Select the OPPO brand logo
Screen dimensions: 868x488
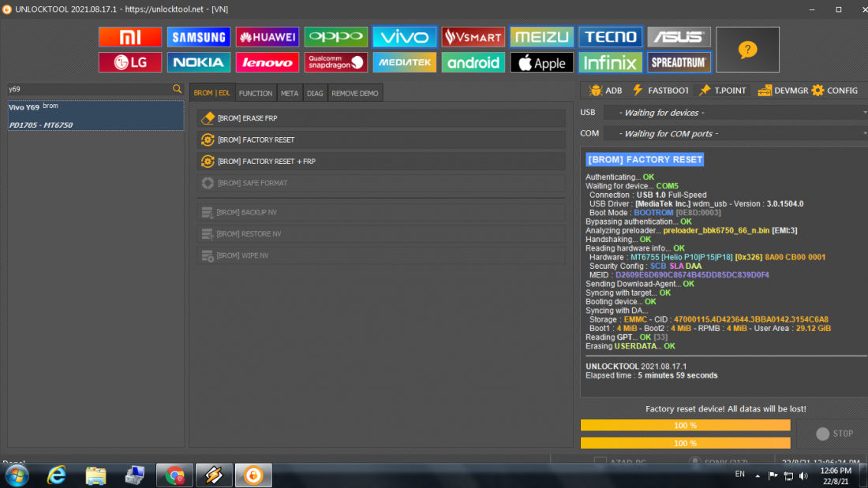coord(336,37)
